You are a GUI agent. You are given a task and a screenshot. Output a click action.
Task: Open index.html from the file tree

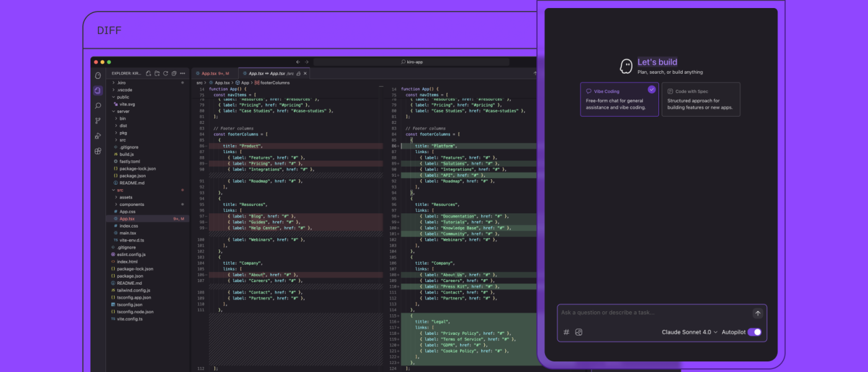(x=127, y=262)
